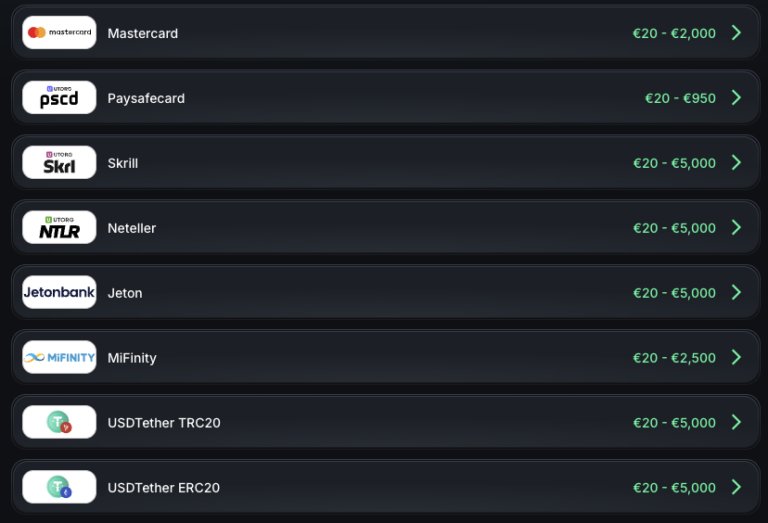Click the Paysafecard €20 - €950 limit
The image size is (768, 523).
[680, 98]
